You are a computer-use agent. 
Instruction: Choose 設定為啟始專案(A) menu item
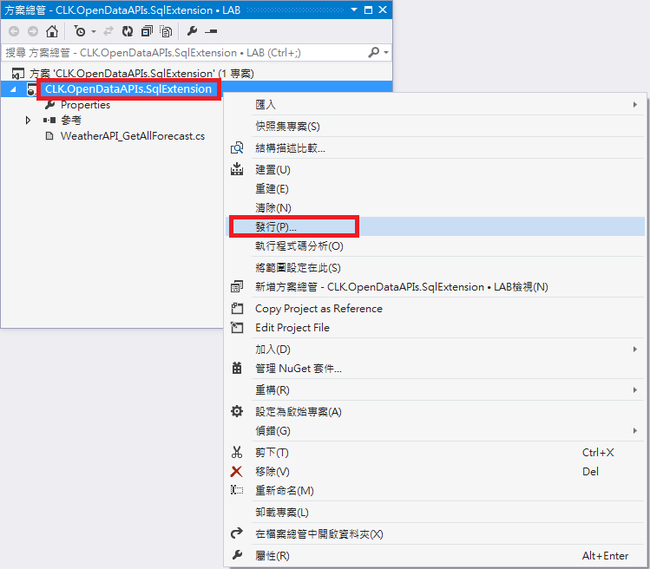[435, 412]
